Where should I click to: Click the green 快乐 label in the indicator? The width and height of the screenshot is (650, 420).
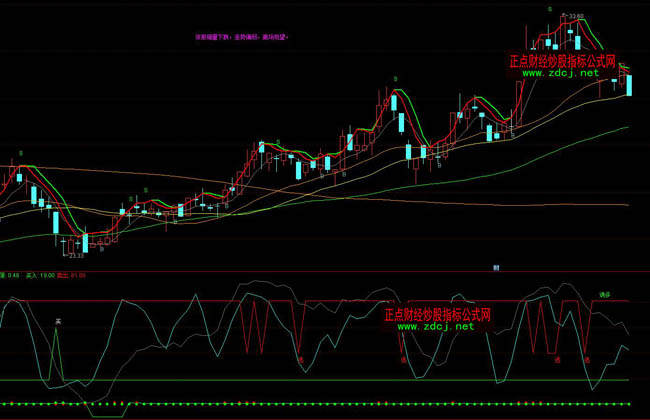click(x=604, y=295)
